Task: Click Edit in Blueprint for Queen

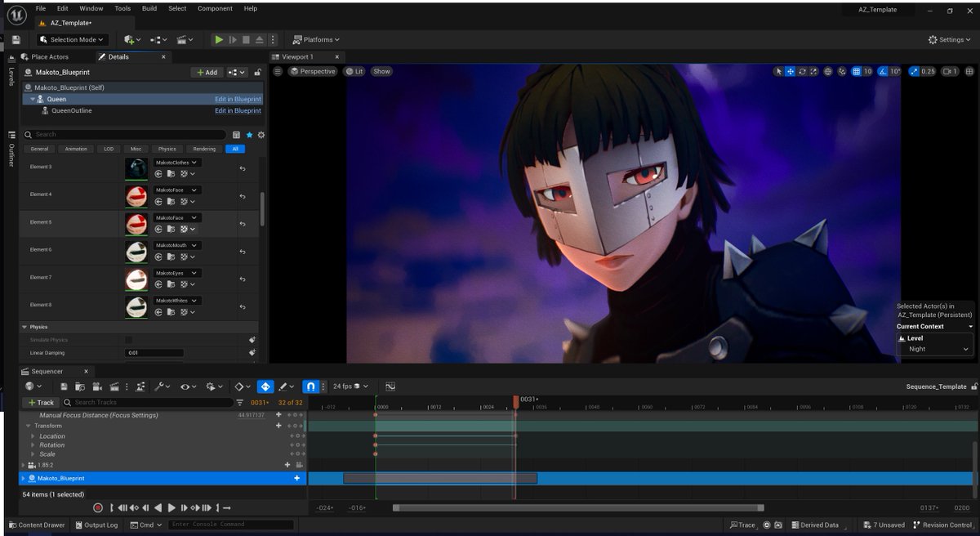Action: pyautogui.click(x=238, y=99)
